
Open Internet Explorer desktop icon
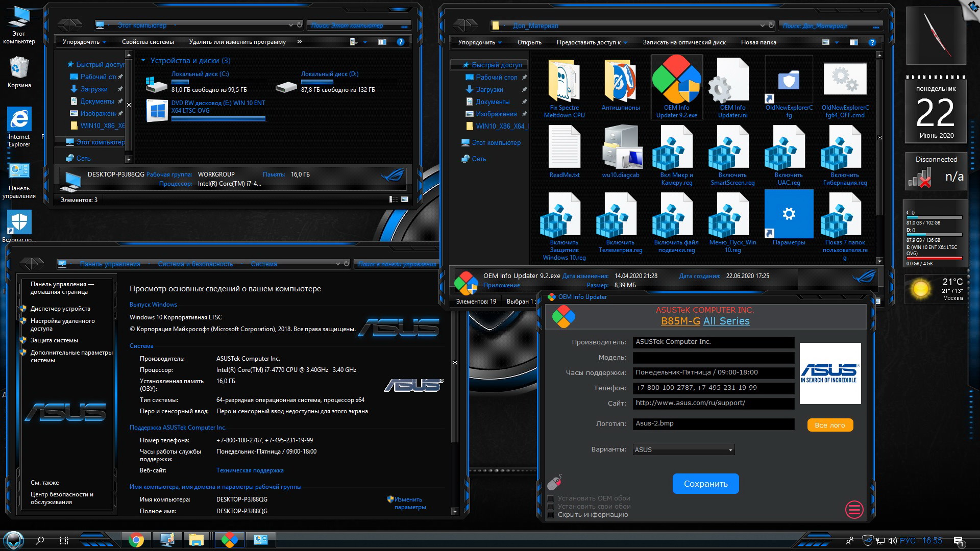tap(19, 127)
